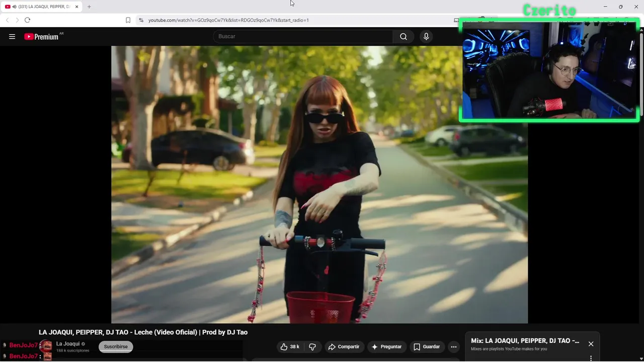The width and height of the screenshot is (644, 362).
Task: Click the Mix: LA JOAQUI, PEIPPER playlist title
Action: [x=525, y=341]
